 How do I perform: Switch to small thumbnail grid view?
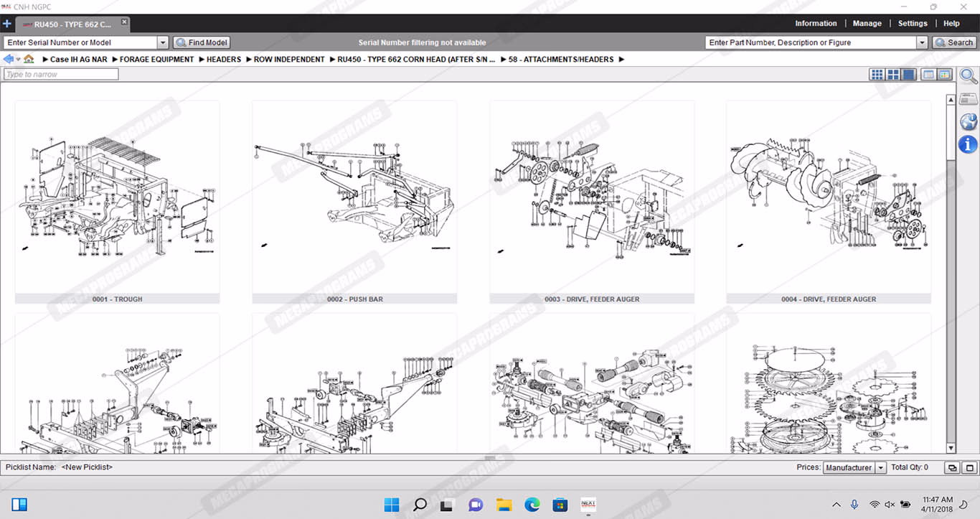(x=877, y=75)
